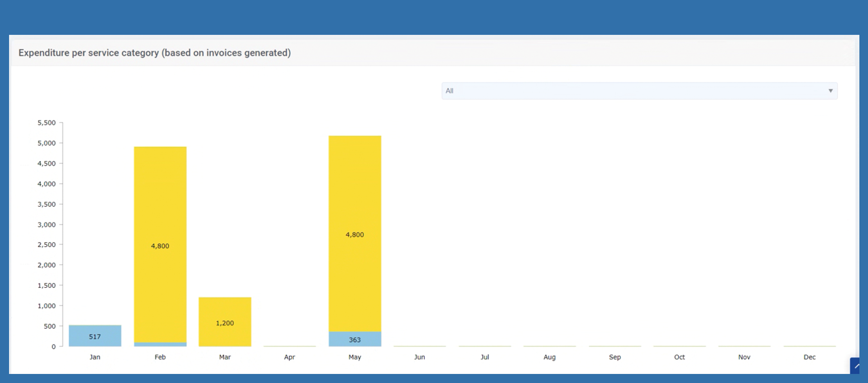Viewport: 868px width, 383px height.
Task: Click the 5,500 y-axis tick label
Action: click(x=47, y=123)
